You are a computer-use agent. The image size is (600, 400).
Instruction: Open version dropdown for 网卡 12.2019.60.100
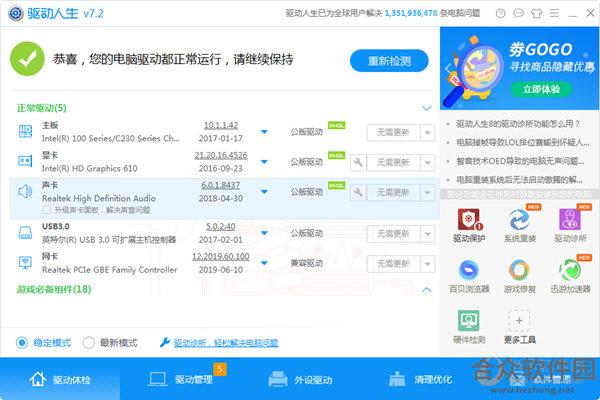(264, 263)
